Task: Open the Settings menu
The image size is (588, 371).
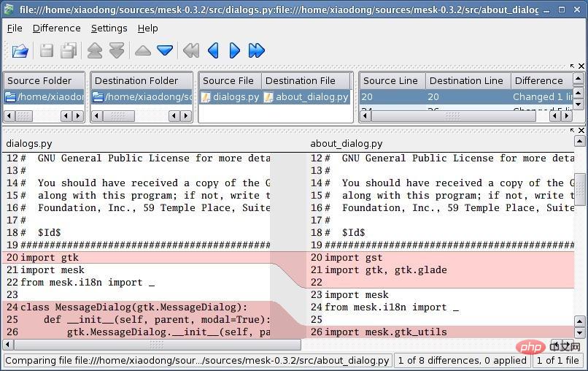Action: pos(109,28)
